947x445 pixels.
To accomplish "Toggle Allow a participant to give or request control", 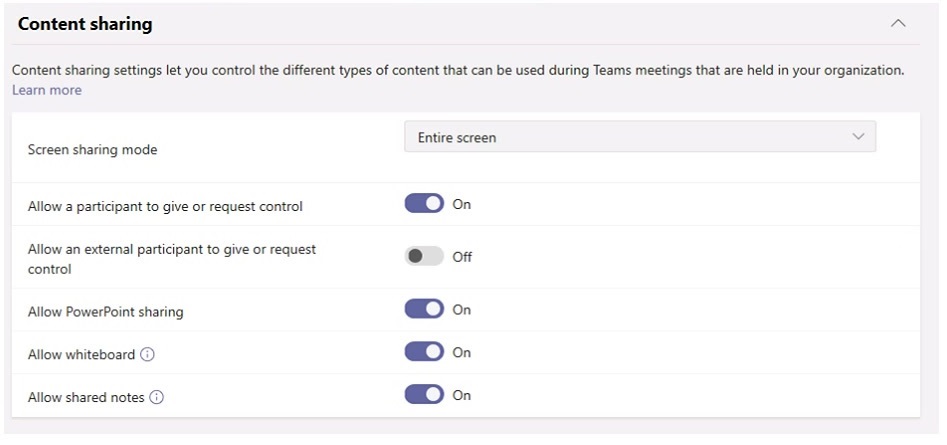I will click(x=424, y=204).
